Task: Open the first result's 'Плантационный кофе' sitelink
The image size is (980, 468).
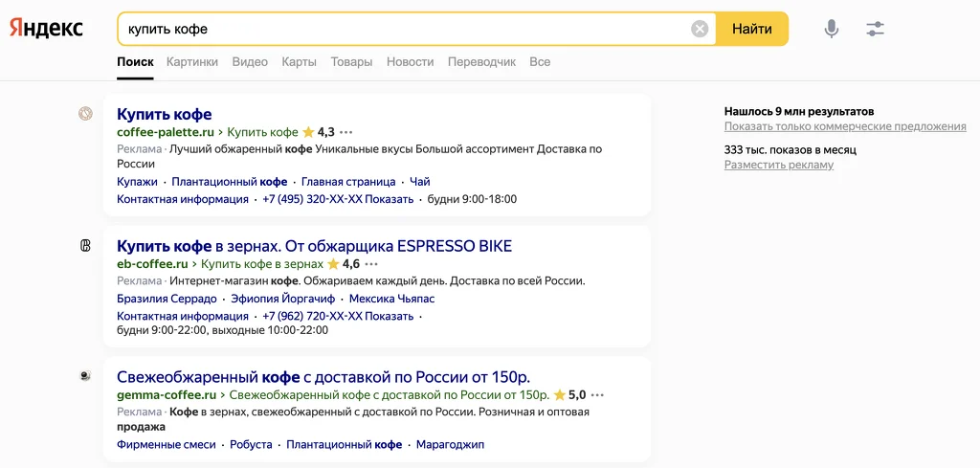Action: pyautogui.click(x=230, y=182)
